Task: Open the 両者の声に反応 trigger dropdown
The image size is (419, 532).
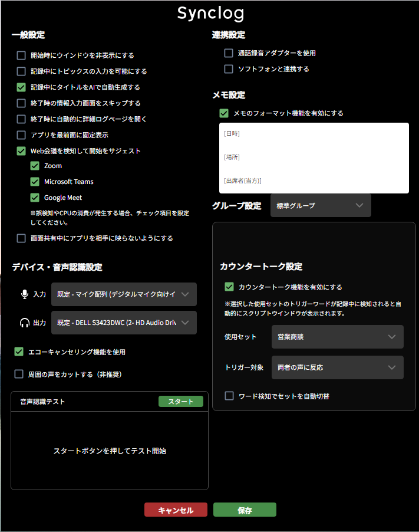Action: [x=338, y=367]
